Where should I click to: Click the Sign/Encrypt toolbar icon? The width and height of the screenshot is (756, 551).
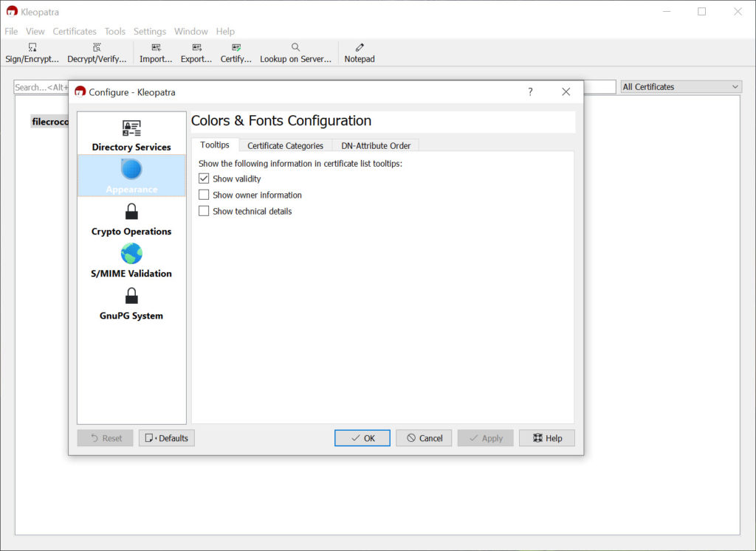[x=32, y=47]
